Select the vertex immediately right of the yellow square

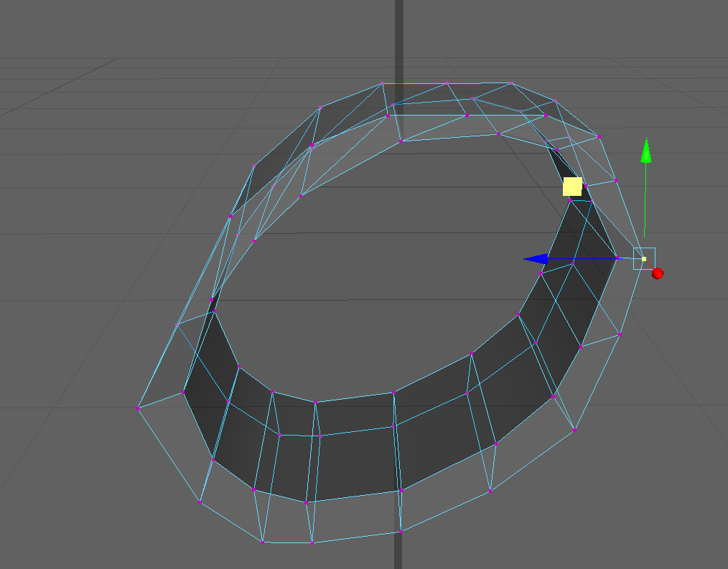[x=585, y=186]
